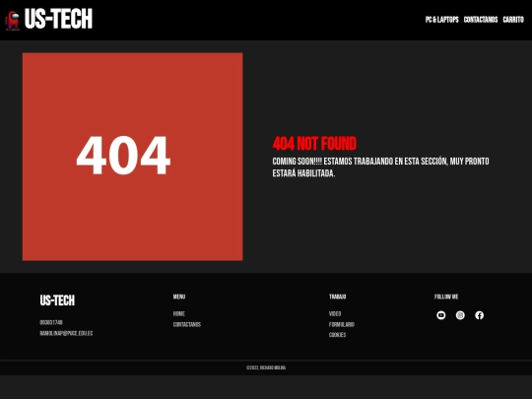Click the '404 NOT FOUND' heading
This screenshot has width=532, height=399.
(x=314, y=144)
